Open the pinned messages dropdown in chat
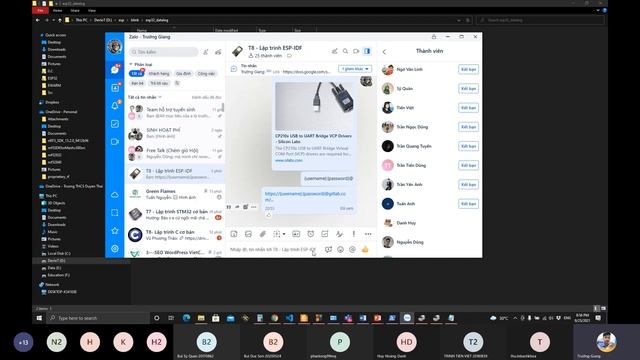The width and height of the screenshot is (640, 360). tap(355, 69)
